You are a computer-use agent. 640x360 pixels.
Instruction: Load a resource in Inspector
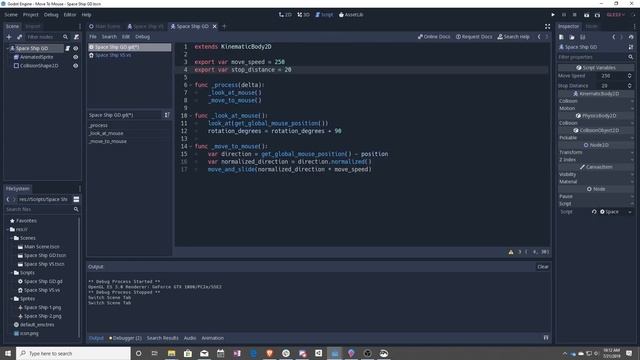pos(572,37)
